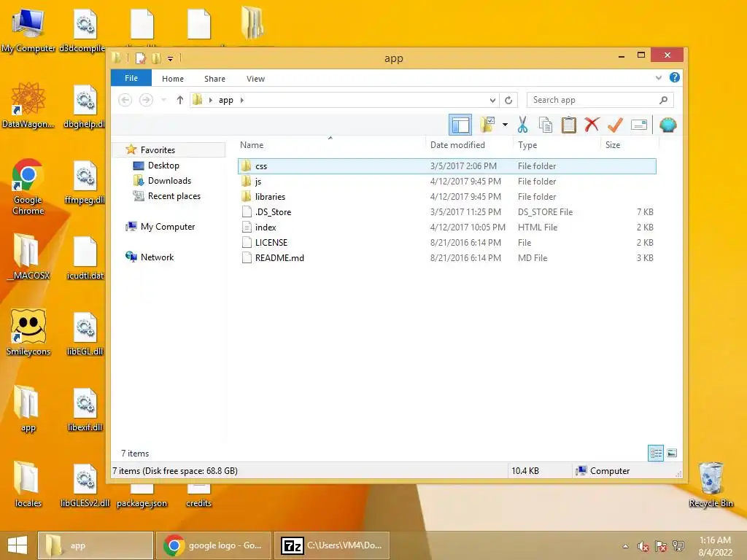Go up one folder level

(x=179, y=100)
